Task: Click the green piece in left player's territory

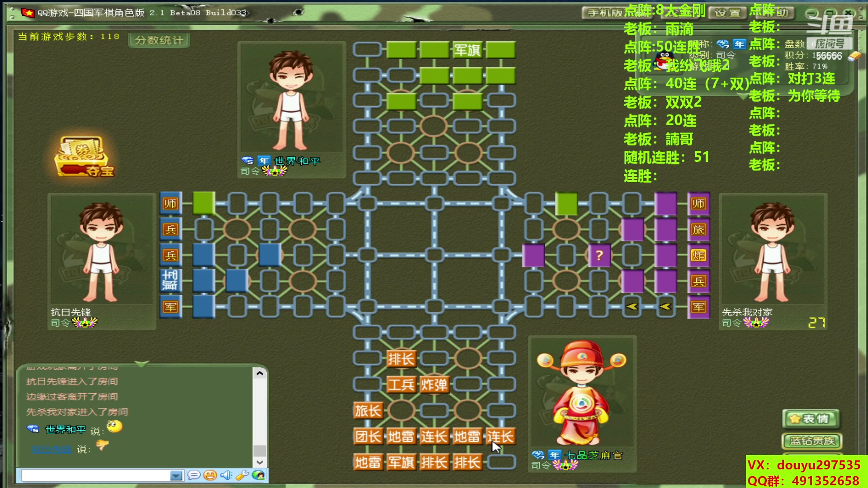Action: coord(204,203)
